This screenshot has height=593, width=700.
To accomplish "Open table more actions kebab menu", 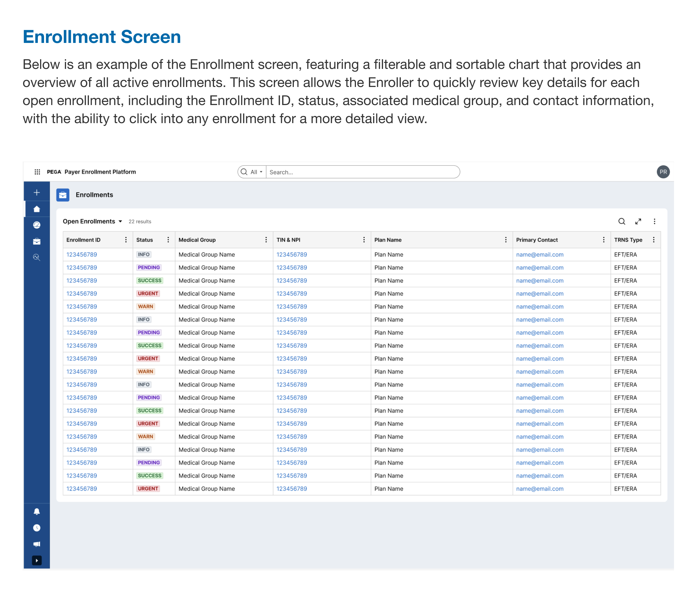I will pos(654,222).
